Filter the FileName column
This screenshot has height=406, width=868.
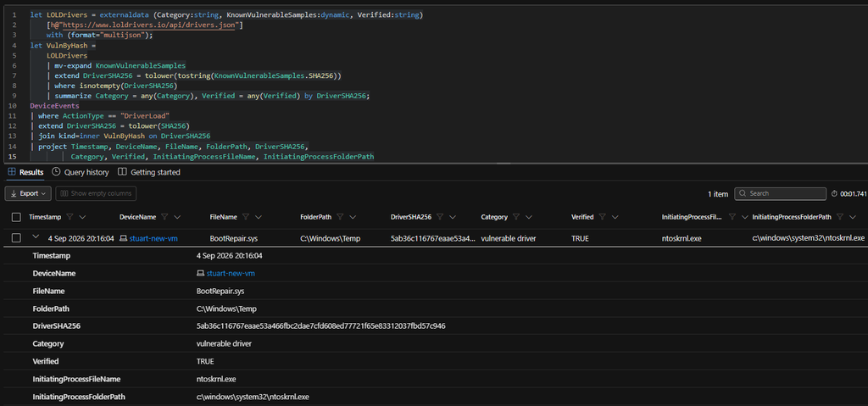(246, 217)
